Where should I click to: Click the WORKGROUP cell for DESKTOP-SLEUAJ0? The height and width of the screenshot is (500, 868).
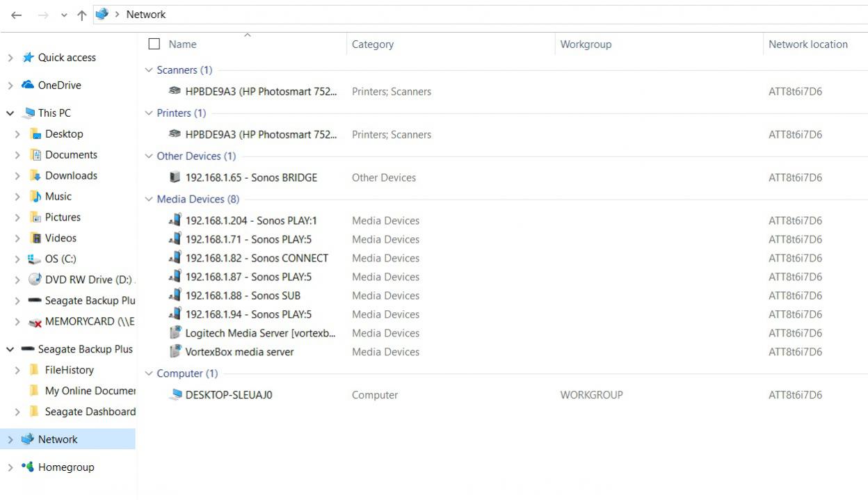click(x=592, y=395)
